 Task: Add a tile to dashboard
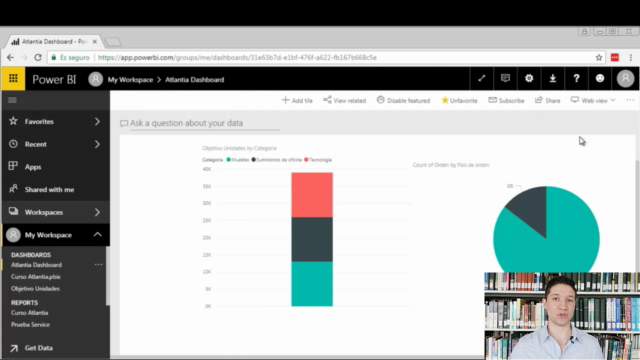click(x=297, y=100)
